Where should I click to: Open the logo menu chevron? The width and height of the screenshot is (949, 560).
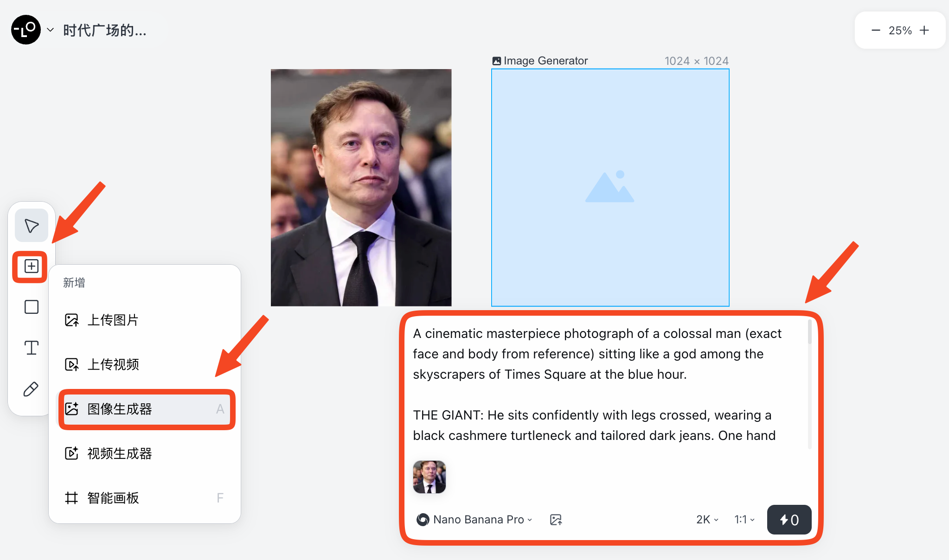coord(51,30)
